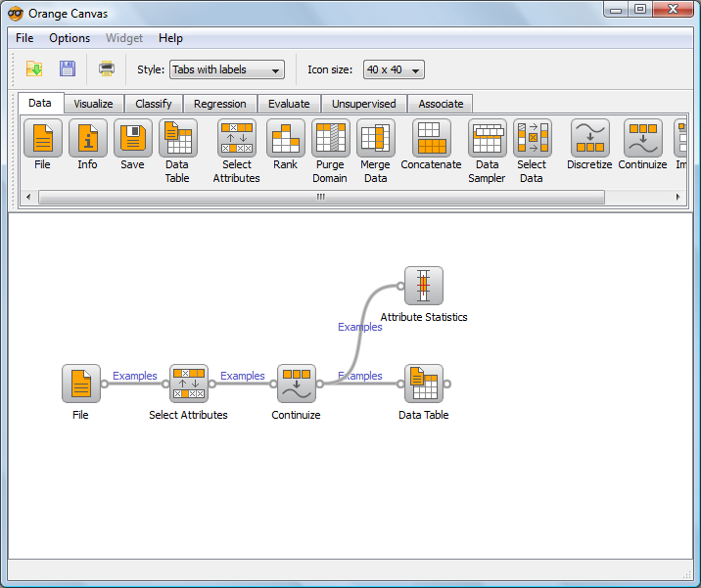
Task: Click the Open schema toolbar icon
Action: (34, 68)
